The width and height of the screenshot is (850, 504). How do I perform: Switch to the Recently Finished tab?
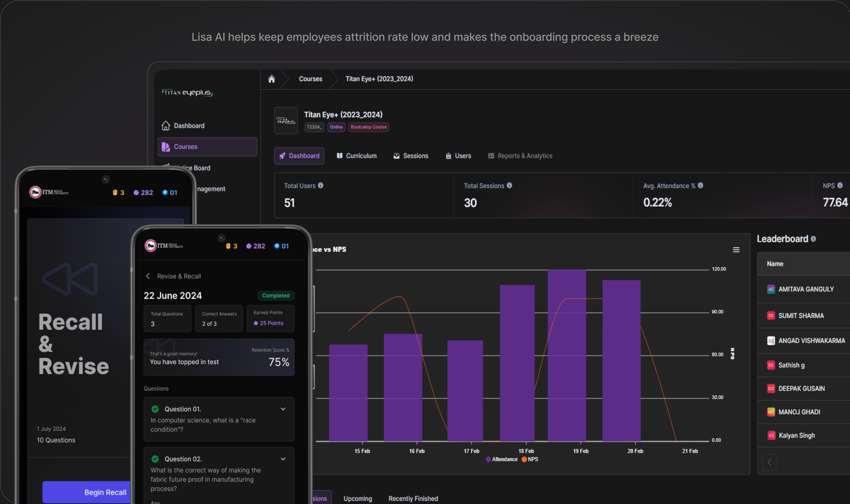pos(413,499)
